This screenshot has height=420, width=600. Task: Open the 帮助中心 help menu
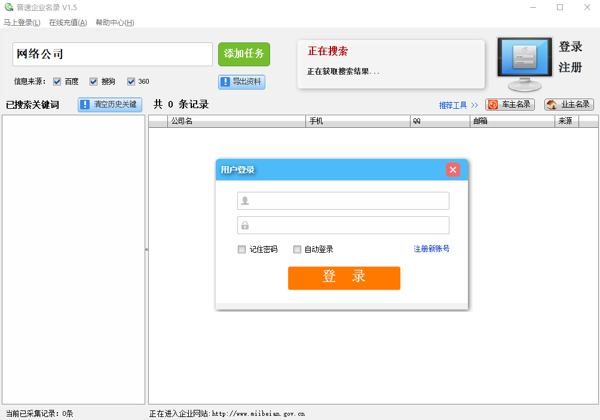tap(115, 22)
